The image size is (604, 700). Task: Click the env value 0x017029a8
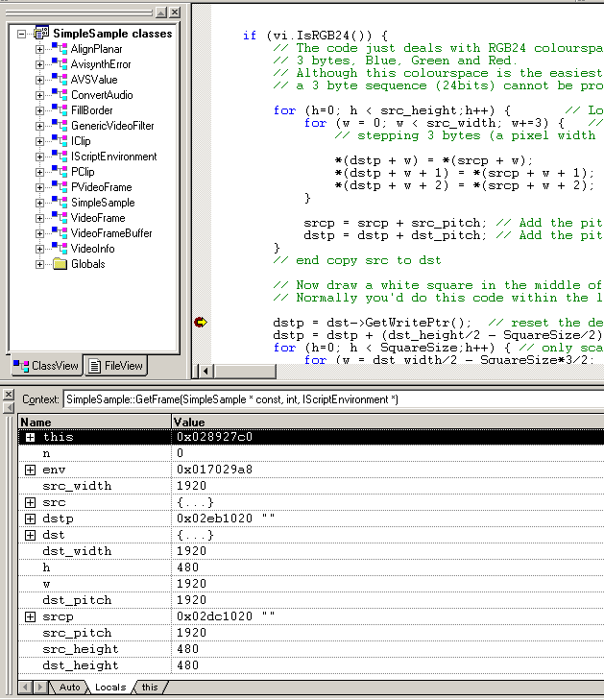pos(214,470)
